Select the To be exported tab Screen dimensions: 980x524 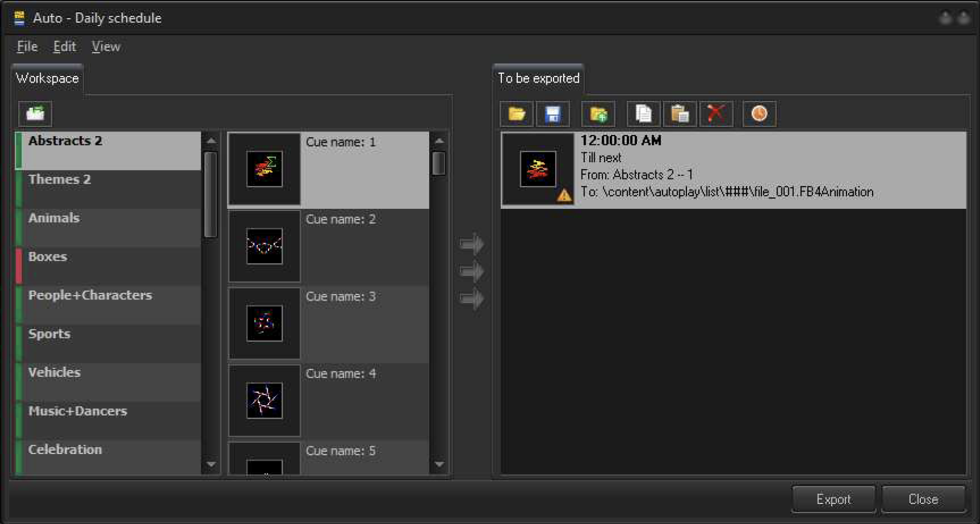tap(538, 79)
